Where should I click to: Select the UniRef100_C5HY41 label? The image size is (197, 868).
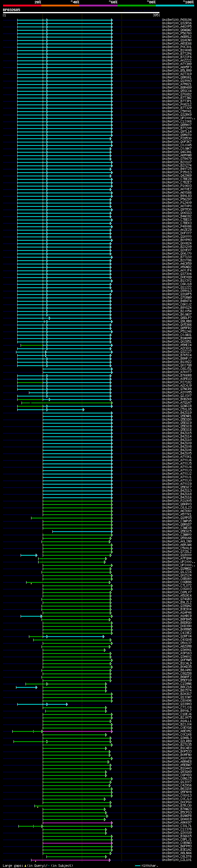coord(177,111)
